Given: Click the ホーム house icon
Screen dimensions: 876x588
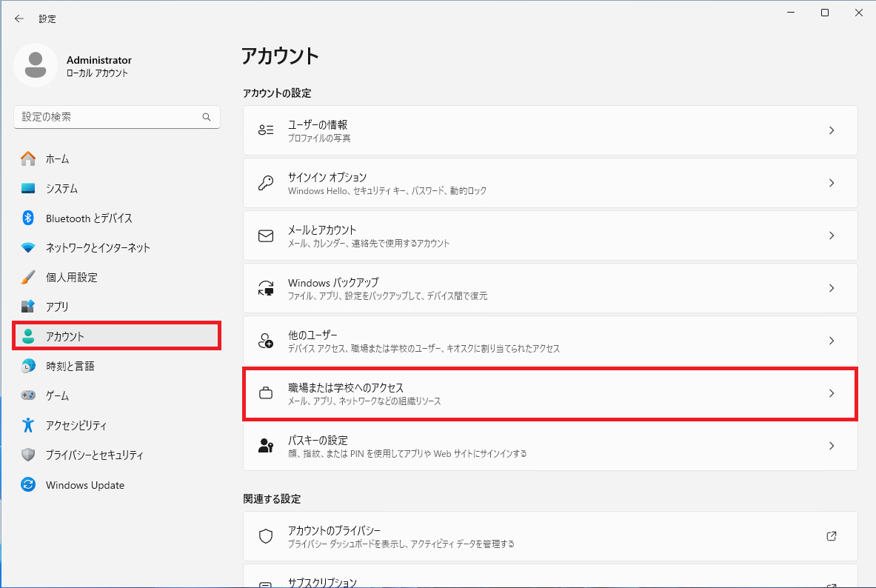Looking at the screenshot, I should 28,158.
